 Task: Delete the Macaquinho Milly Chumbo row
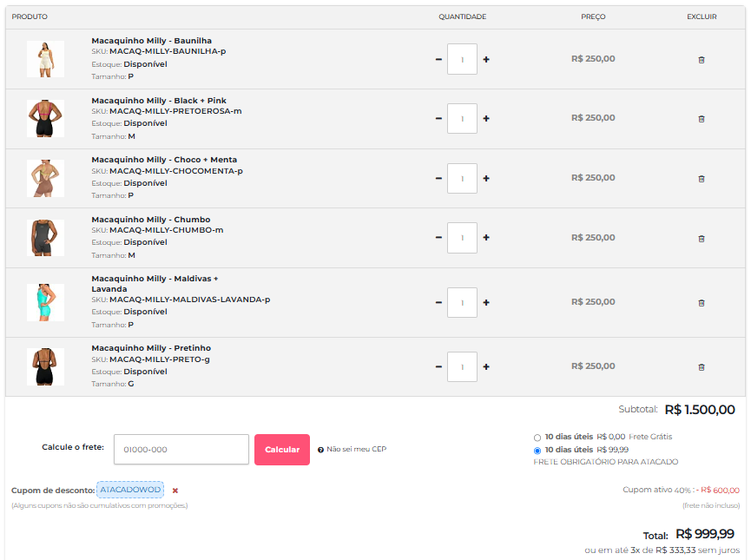click(702, 238)
